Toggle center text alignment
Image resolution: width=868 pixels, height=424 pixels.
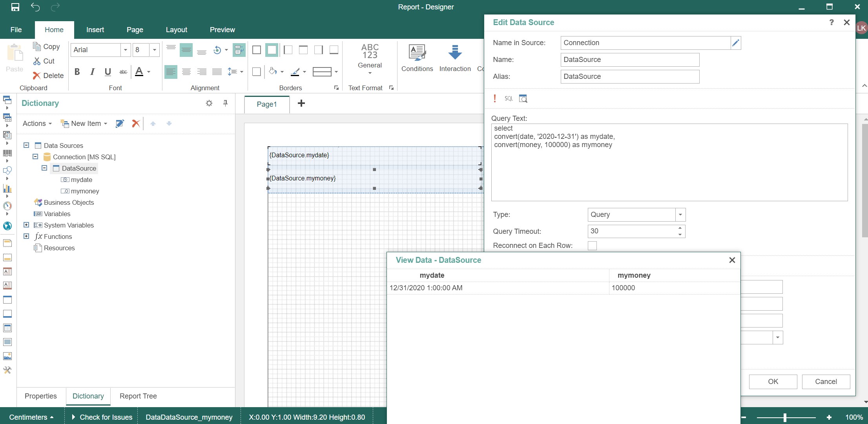click(x=186, y=72)
